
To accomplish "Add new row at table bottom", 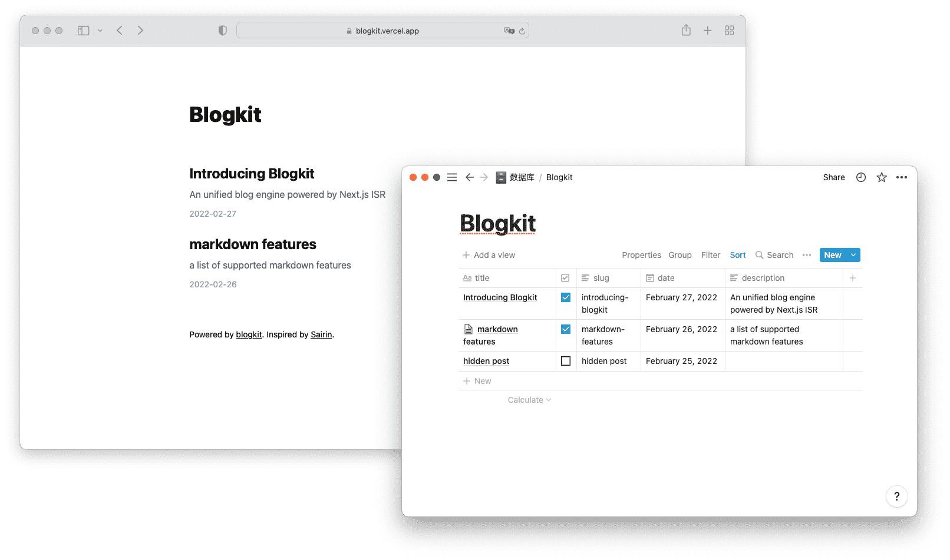I will tap(660, 381).
